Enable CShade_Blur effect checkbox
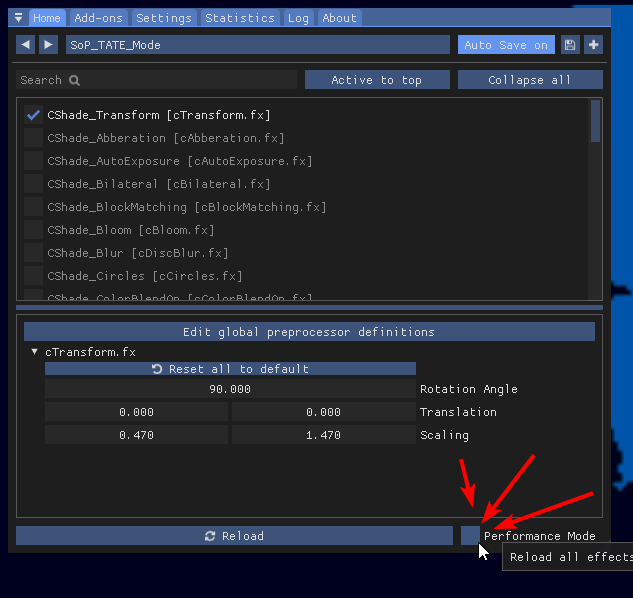 [x=34, y=253]
